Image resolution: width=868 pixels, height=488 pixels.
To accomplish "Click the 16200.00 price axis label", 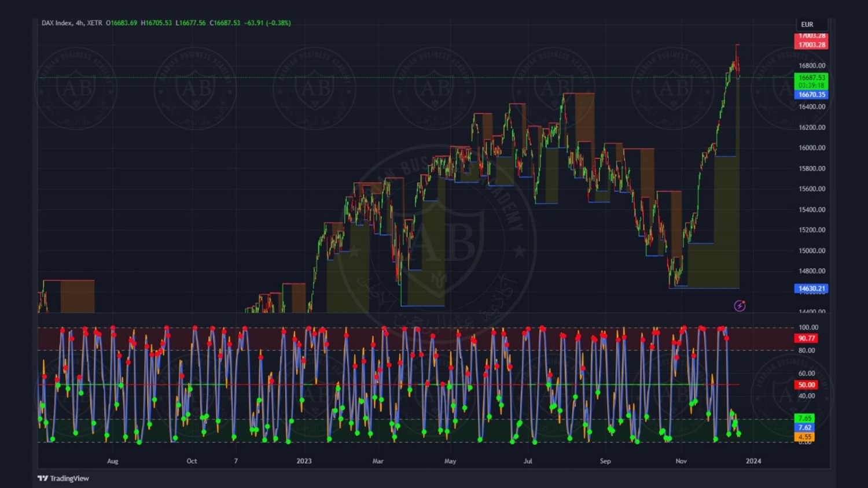I will [x=812, y=128].
